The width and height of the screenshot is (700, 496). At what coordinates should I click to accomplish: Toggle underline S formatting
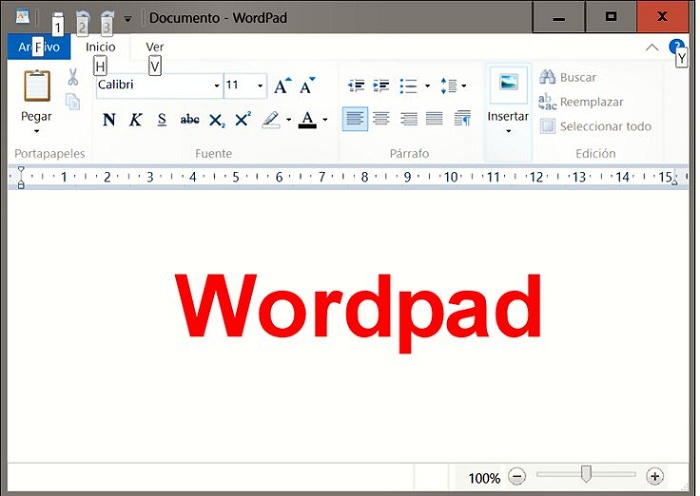click(162, 120)
